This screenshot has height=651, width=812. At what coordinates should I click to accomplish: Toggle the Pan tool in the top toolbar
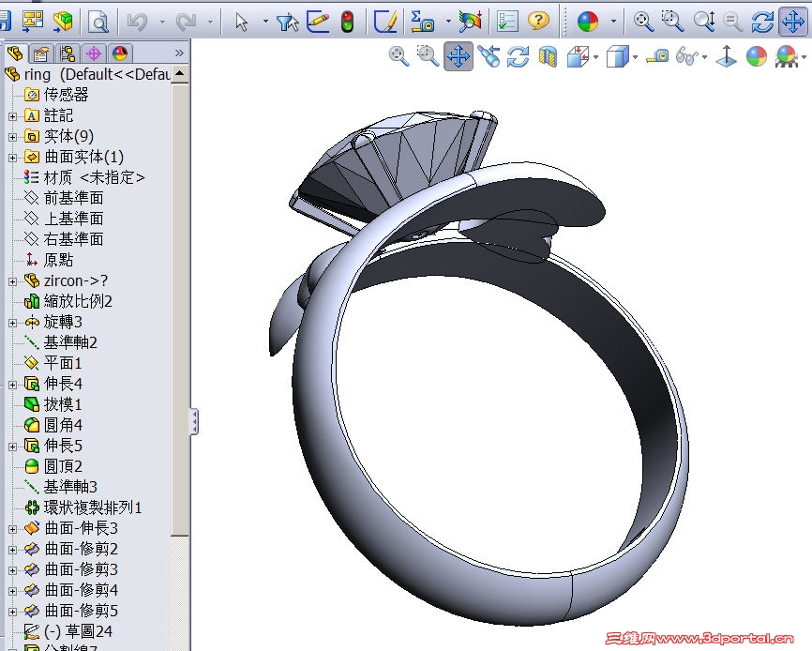[792, 22]
